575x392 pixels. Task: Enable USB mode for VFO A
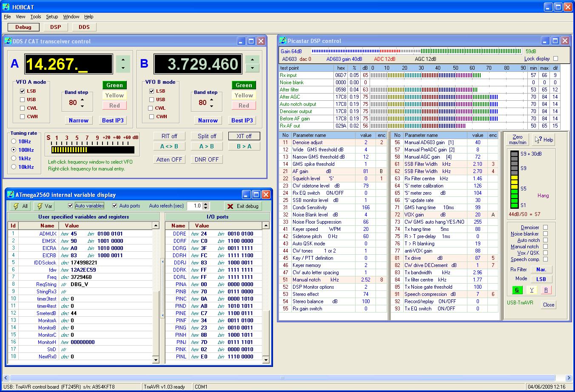tap(23, 99)
